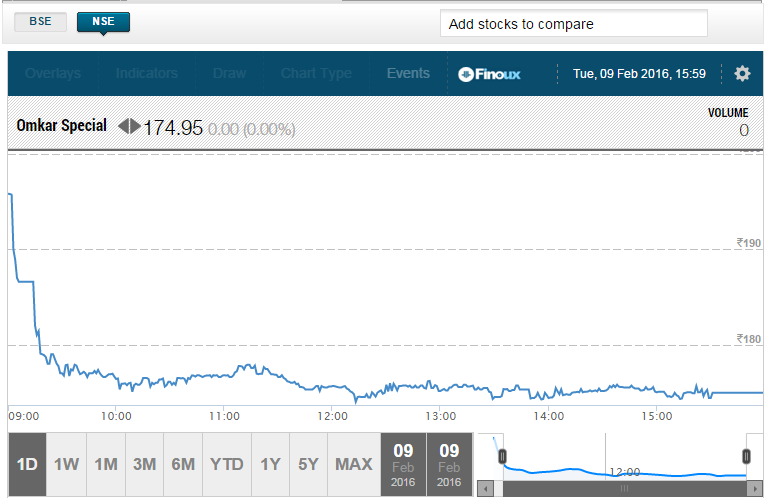767x500 pixels.
Task: Show the 1M range
Action: [x=106, y=464]
